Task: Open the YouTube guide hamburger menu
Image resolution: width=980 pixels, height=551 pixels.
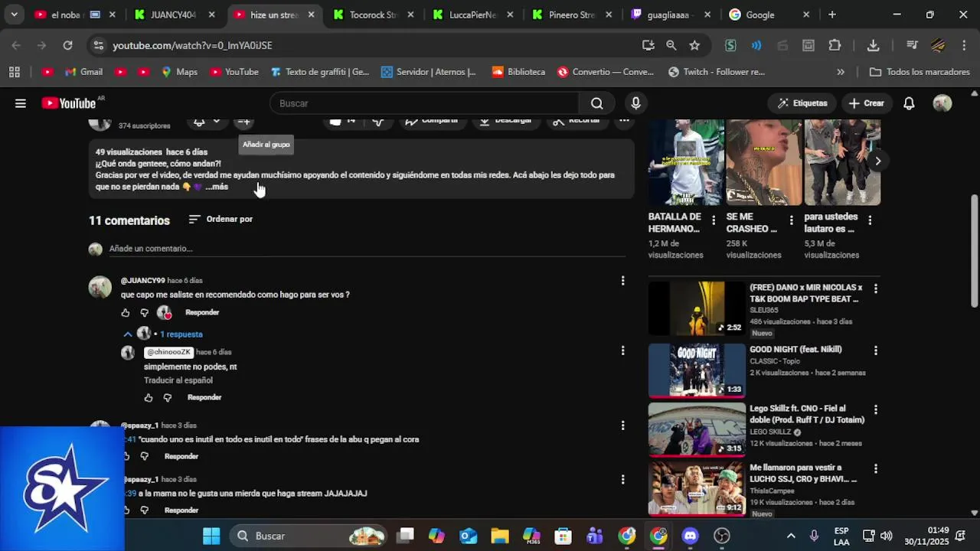Action: tap(21, 103)
